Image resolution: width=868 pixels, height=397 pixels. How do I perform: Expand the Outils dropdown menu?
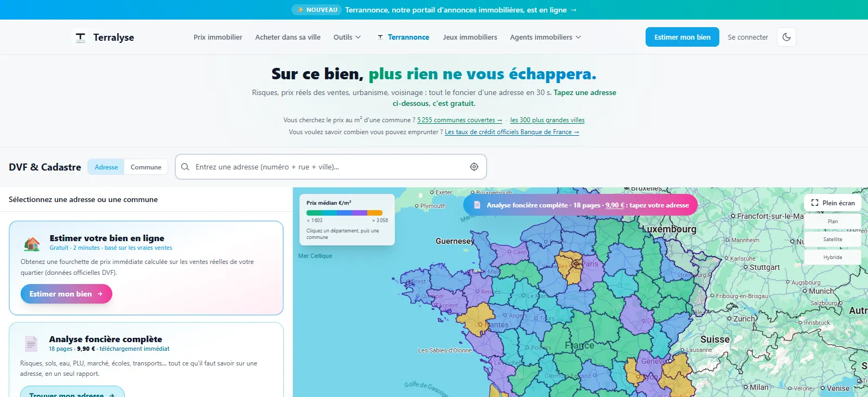pyautogui.click(x=347, y=37)
